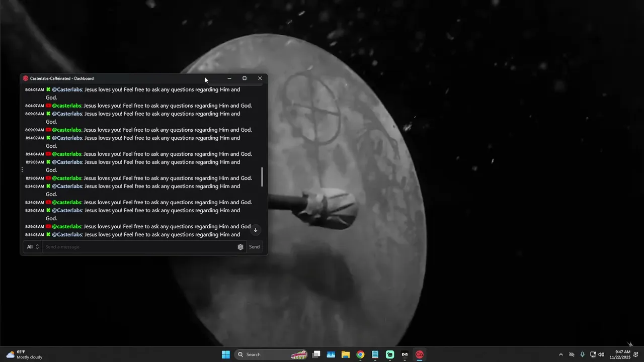Click the Kick icon on 8:24:03 AM message
The width and height of the screenshot is (644, 362).
pyautogui.click(x=48, y=186)
